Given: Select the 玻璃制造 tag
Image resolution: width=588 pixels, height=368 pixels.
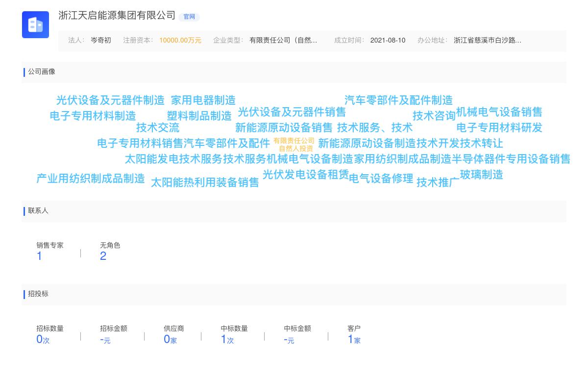Looking at the screenshot, I should 482,175.
